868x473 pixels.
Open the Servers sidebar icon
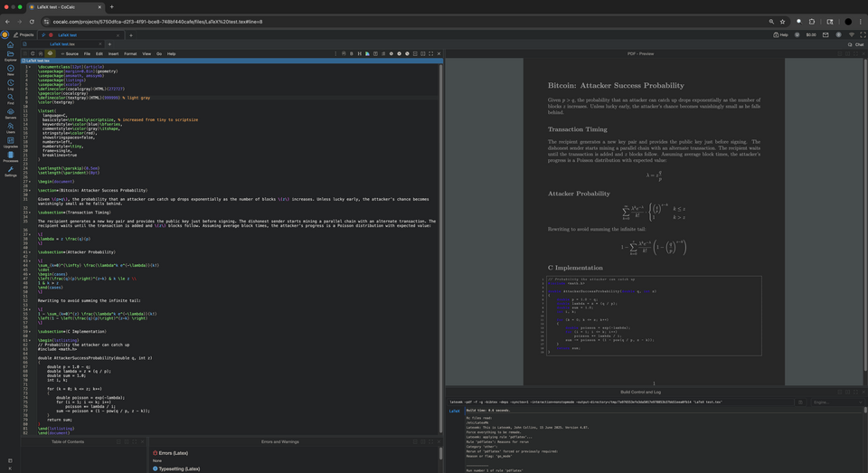pyautogui.click(x=10, y=113)
